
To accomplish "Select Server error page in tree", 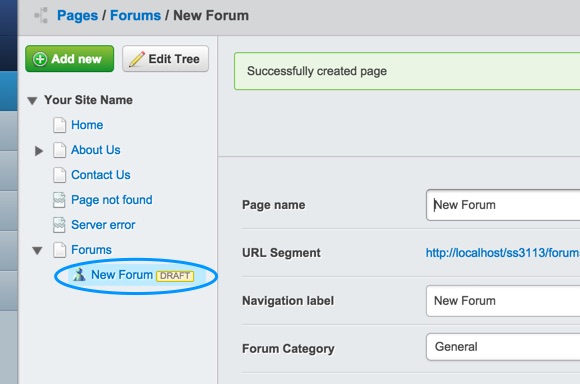I will [103, 225].
